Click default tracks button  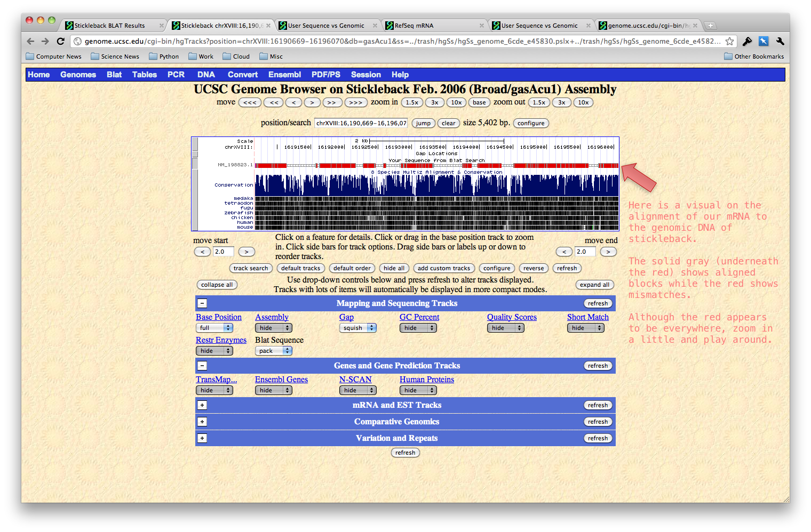[x=301, y=268]
